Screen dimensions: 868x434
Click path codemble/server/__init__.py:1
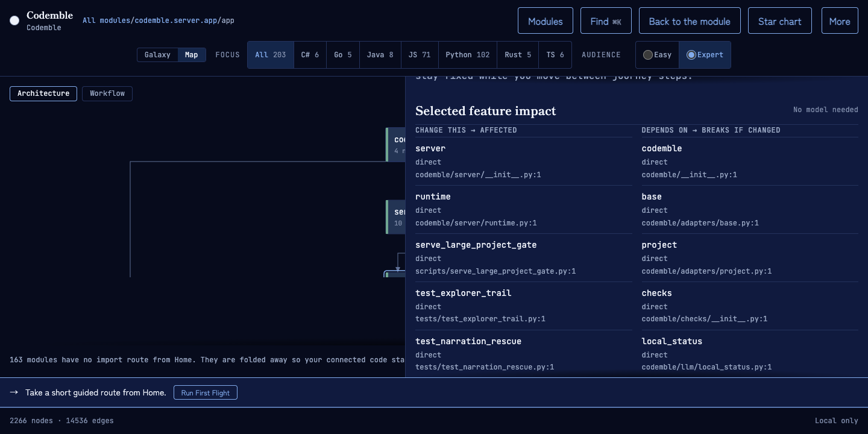478,175
